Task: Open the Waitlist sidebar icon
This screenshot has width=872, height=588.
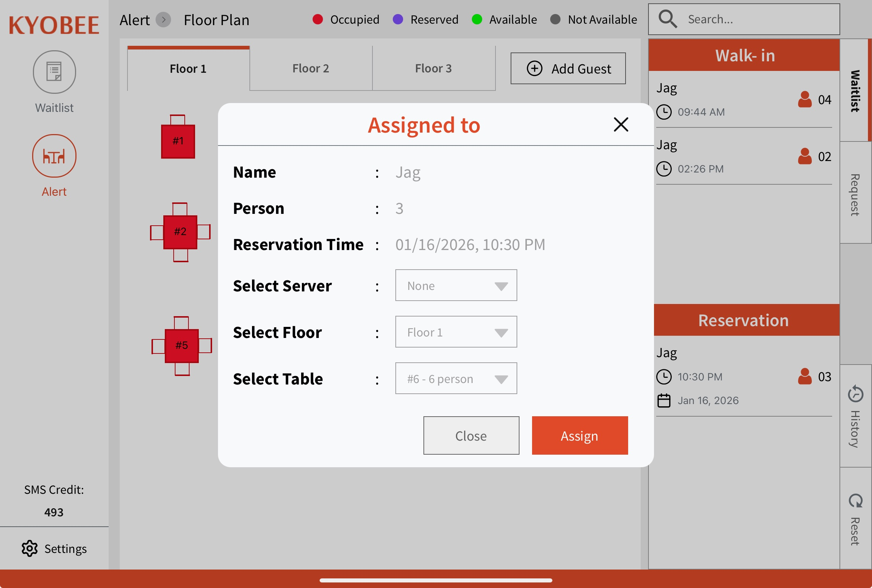Action: click(x=54, y=72)
